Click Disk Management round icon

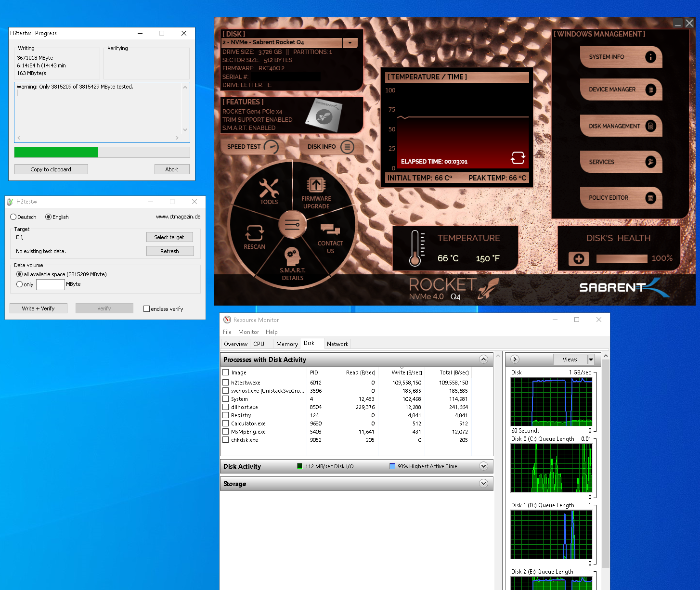tap(650, 126)
